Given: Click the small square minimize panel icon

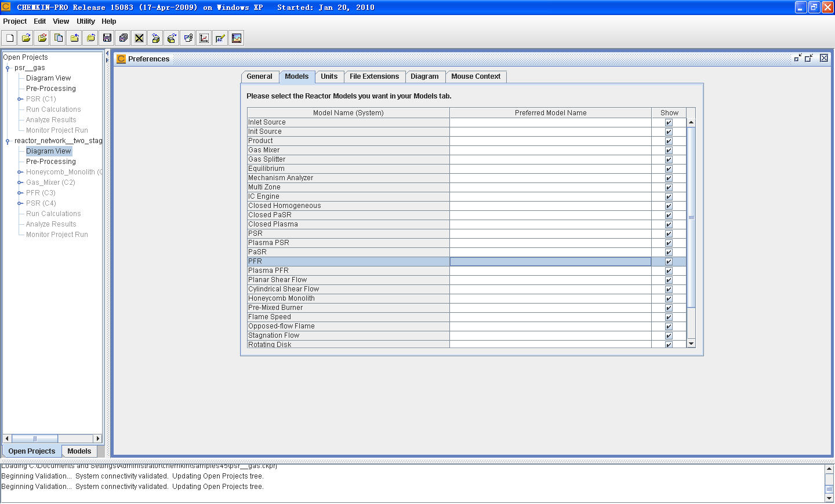Looking at the screenshot, I should (x=798, y=58).
